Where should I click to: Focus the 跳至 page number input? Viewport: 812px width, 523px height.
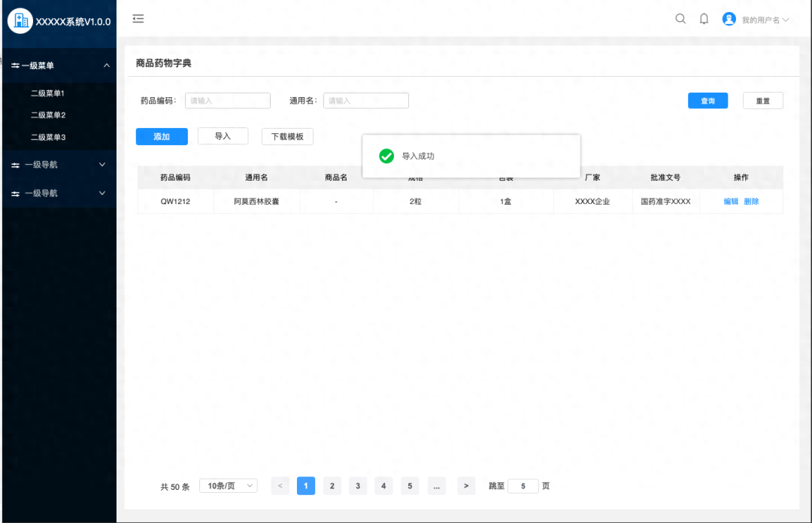(523, 485)
